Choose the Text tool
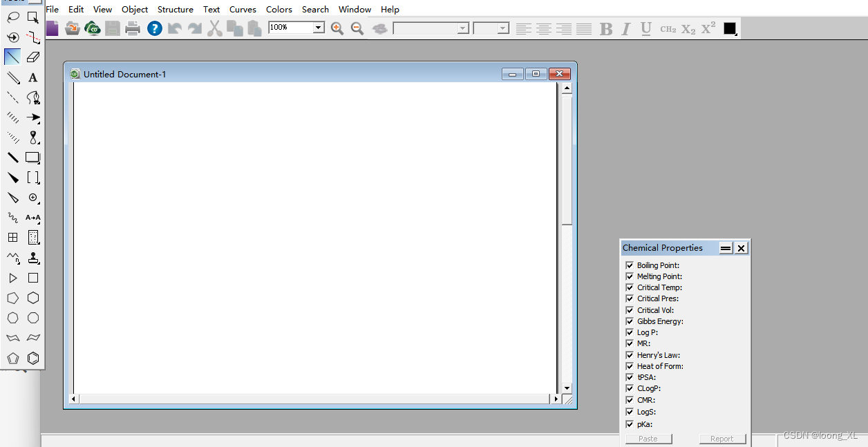868x447 pixels. click(x=32, y=77)
